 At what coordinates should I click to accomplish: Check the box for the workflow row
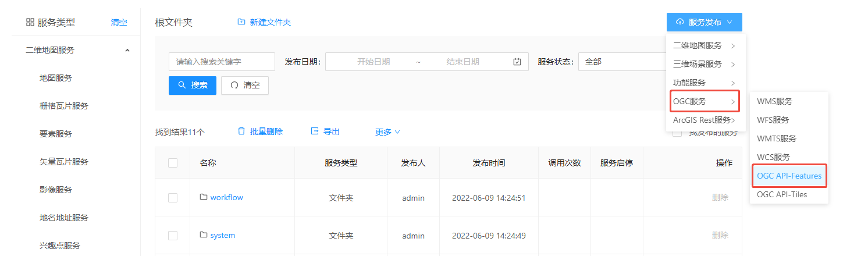[x=173, y=198]
